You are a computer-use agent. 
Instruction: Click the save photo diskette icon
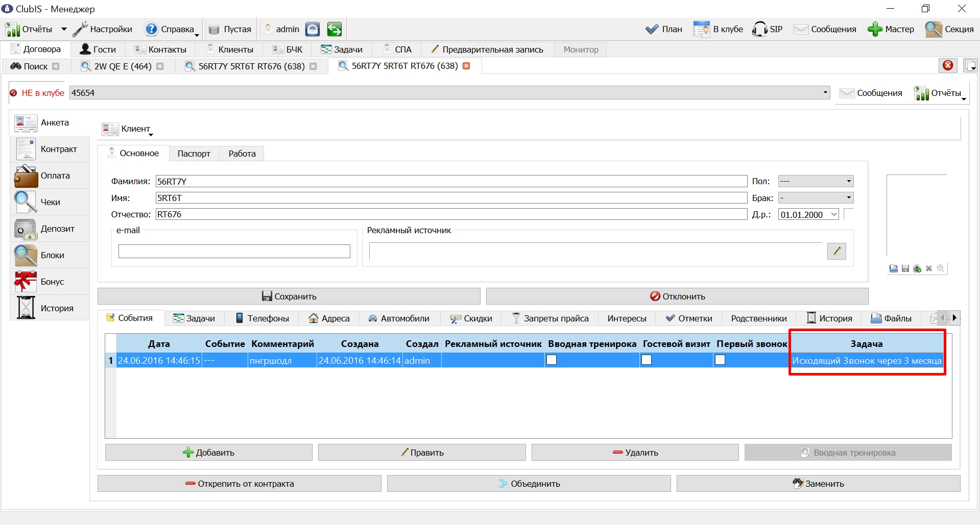(x=905, y=268)
